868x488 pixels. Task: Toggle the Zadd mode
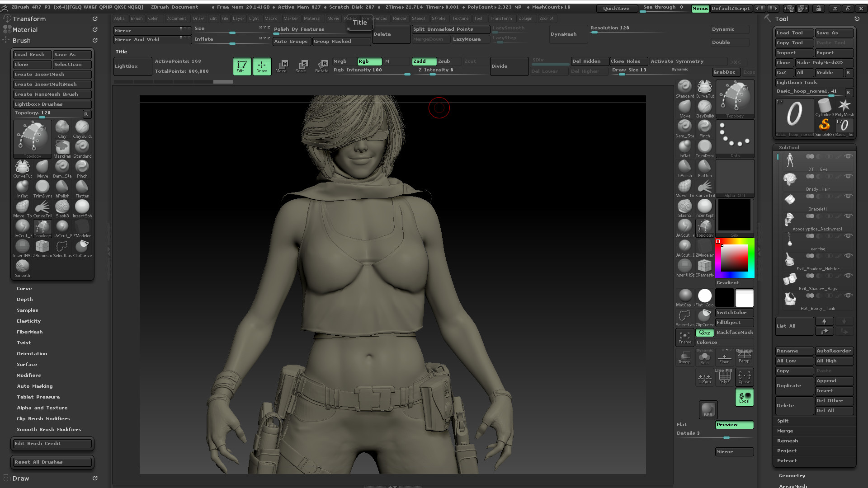point(424,61)
